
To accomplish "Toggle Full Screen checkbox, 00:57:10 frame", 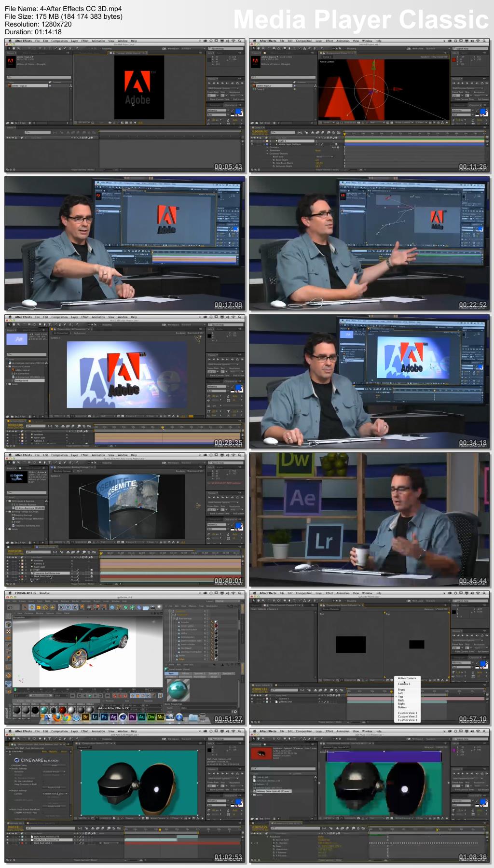I will 476,652.
